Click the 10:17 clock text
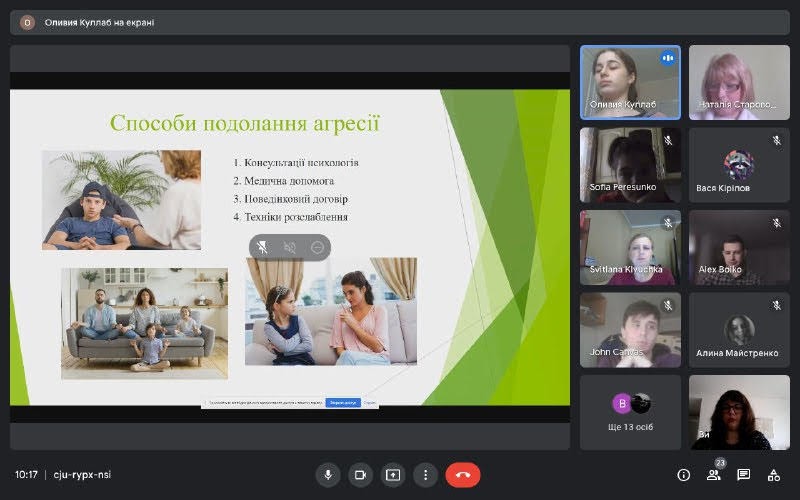The height and width of the screenshot is (500, 800). (x=26, y=474)
